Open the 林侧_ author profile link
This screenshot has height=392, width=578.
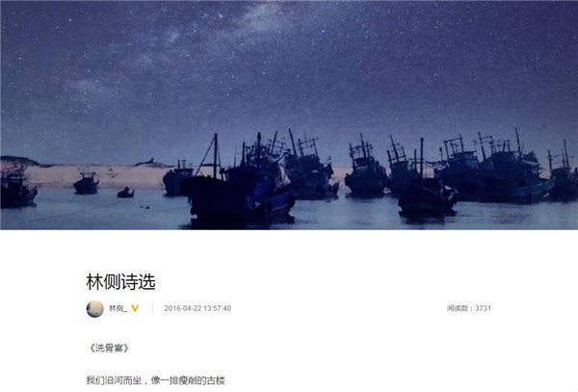(118, 308)
